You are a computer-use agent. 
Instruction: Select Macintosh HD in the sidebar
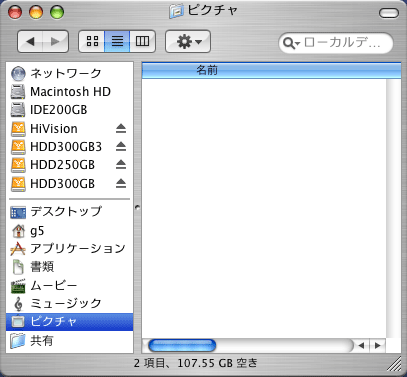70,92
